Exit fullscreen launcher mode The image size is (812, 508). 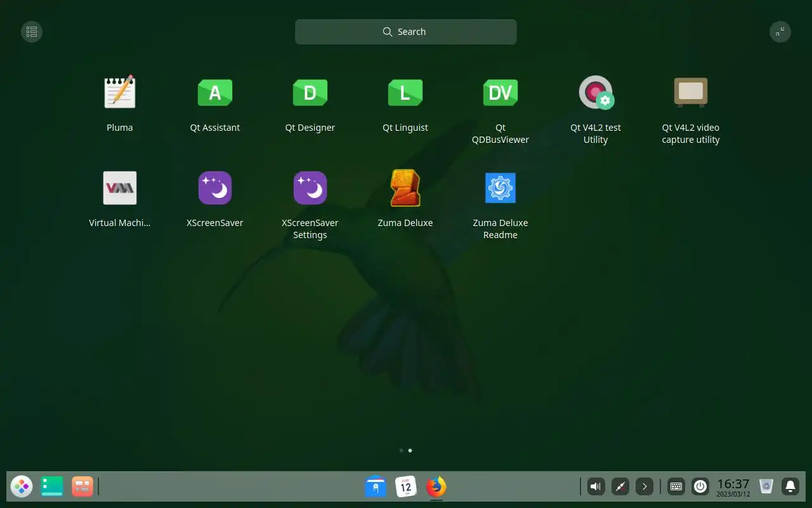(780, 32)
